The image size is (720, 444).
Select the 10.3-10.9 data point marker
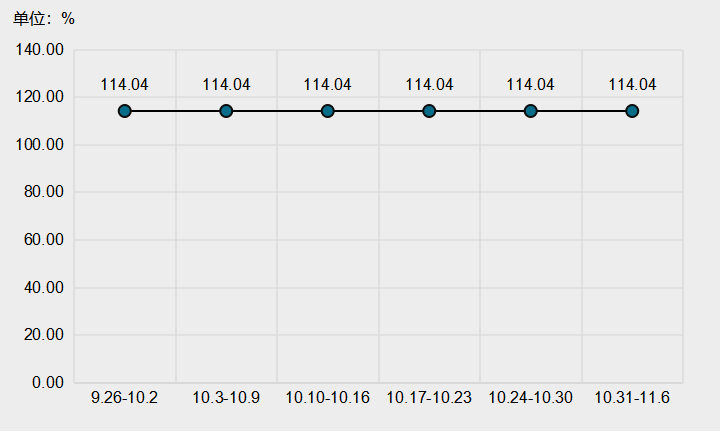226,111
